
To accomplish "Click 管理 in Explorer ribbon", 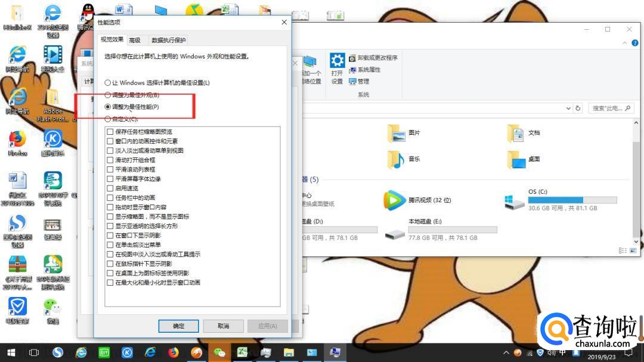I will coord(359,82).
